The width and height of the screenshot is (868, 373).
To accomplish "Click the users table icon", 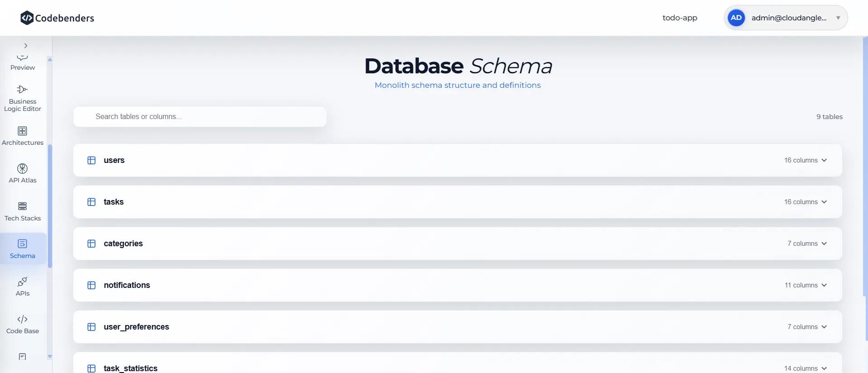I will tap(91, 160).
